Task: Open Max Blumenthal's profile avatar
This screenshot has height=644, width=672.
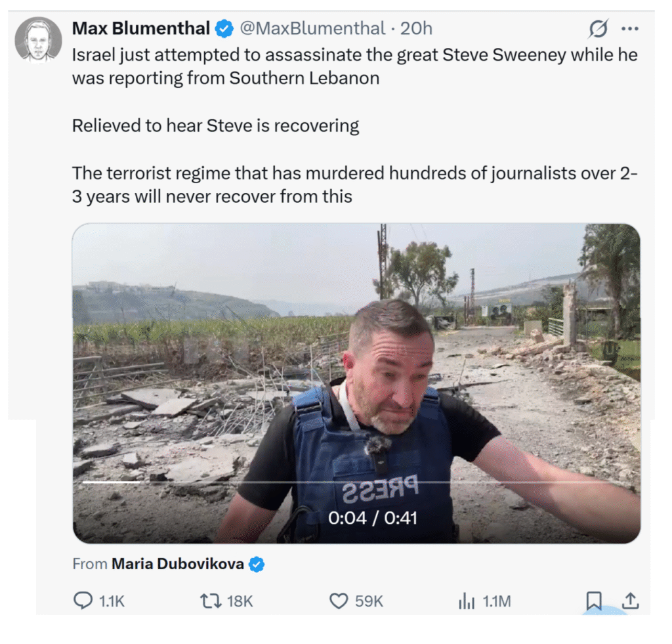Action: pyautogui.click(x=38, y=41)
